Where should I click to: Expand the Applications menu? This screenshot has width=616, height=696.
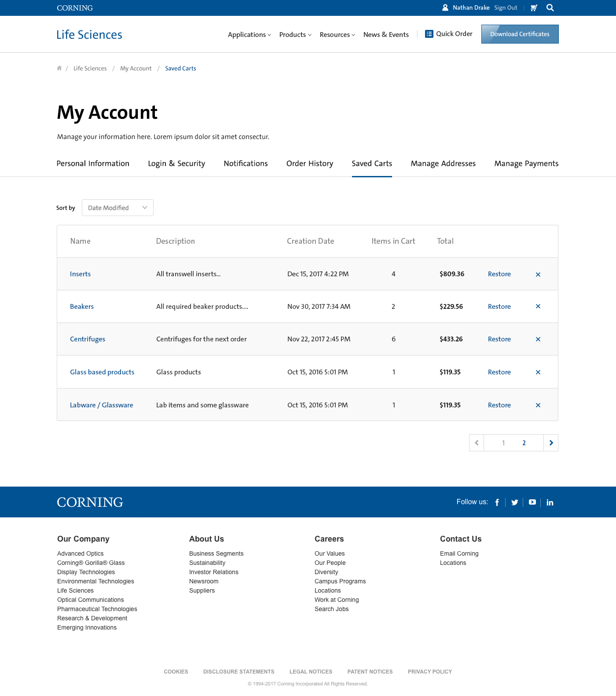(x=249, y=35)
